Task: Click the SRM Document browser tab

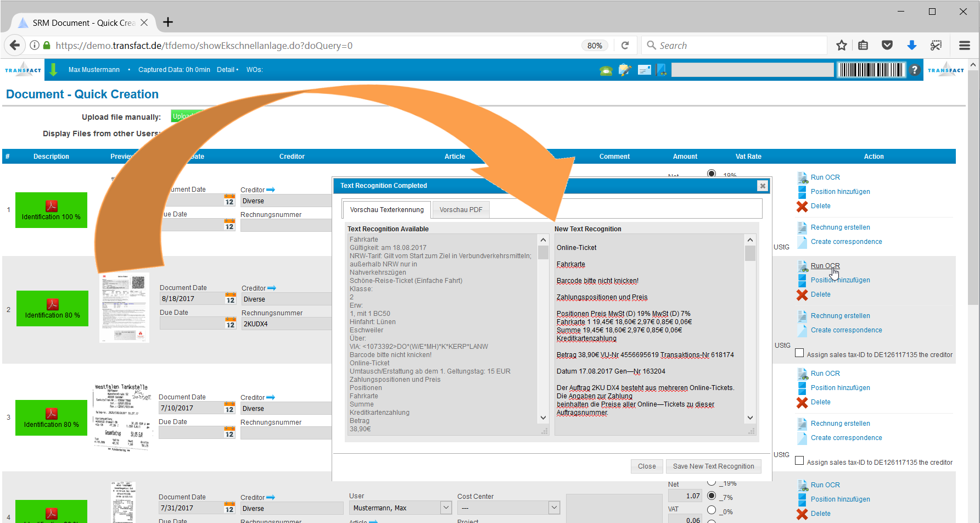Action: [82, 23]
